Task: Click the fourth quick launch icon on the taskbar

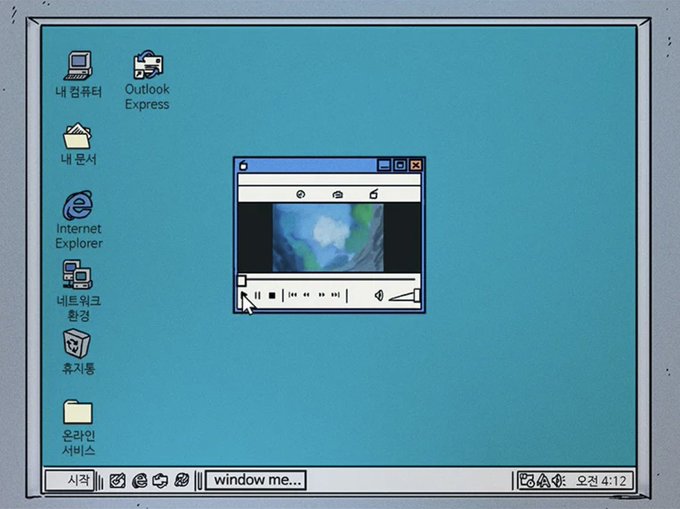Action: pos(182,480)
